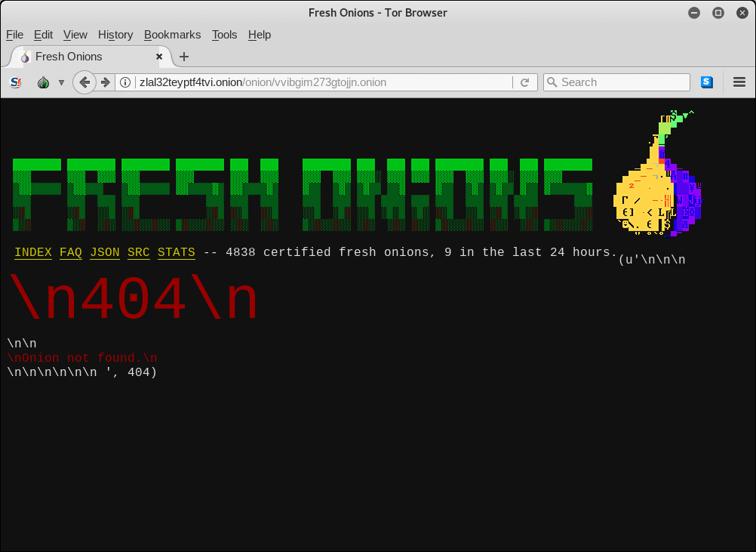Open the FAQ link
Image resolution: width=756 pixels, height=552 pixels.
(71, 252)
